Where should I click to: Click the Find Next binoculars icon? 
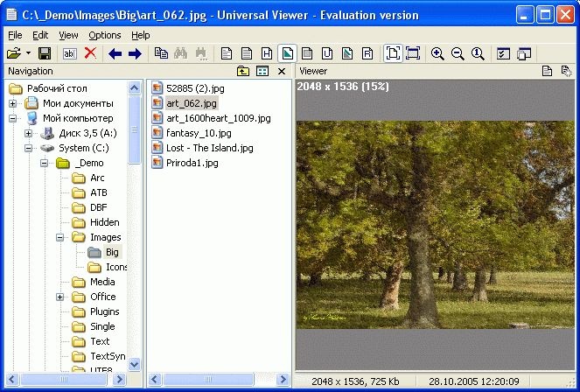(x=201, y=53)
